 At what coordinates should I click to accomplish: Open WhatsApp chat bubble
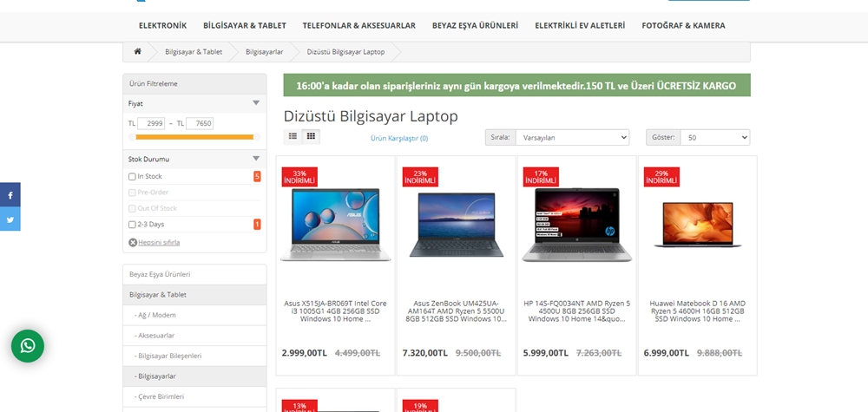[28, 346]
